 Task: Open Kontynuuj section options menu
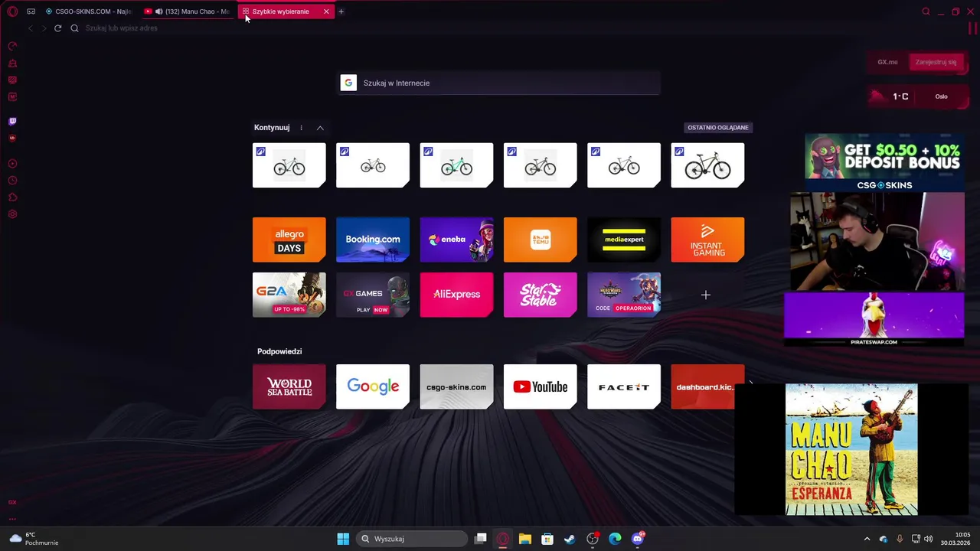301,128
